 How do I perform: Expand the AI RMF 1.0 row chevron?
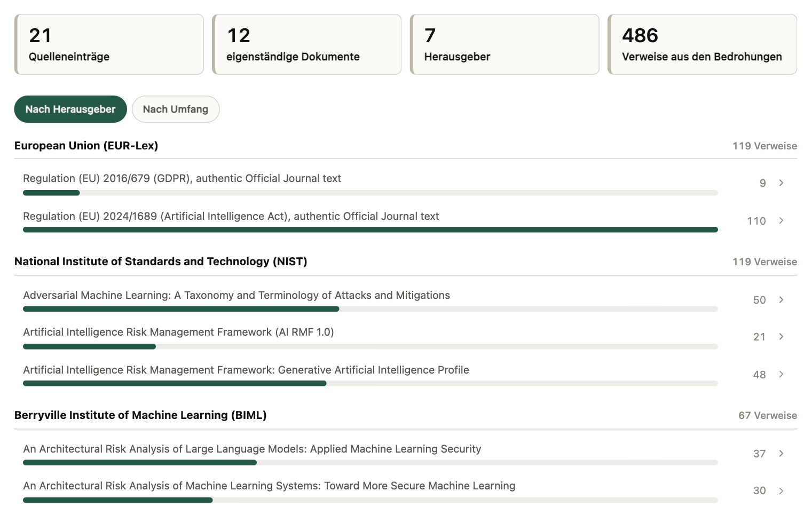coord(781,337)
